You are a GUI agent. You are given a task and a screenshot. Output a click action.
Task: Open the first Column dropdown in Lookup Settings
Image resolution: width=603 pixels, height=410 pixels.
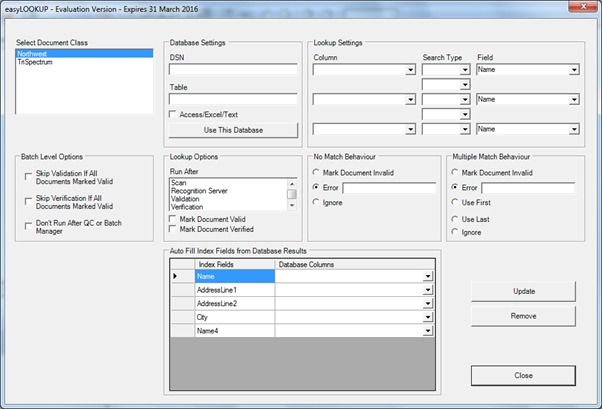pyautogui.click(x=411, y=71)
